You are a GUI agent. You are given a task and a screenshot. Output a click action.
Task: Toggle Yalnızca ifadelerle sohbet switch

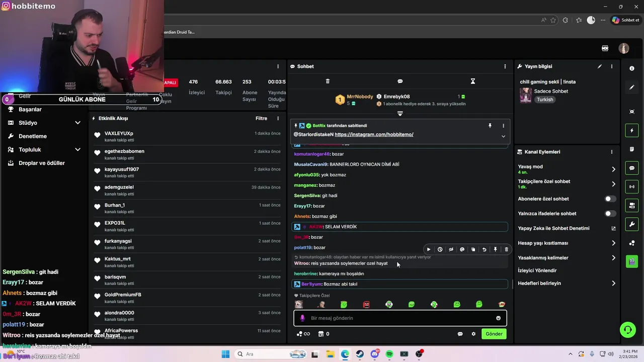pyautogui.click(x=610, y=214)
